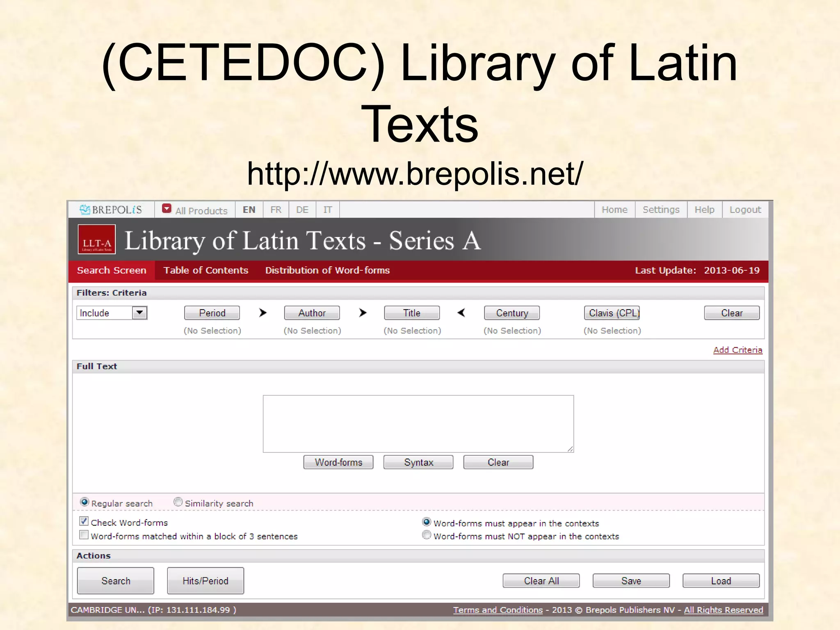Click the arrow between Period and Author
The image size is (840, 630).
pos(263,313)
